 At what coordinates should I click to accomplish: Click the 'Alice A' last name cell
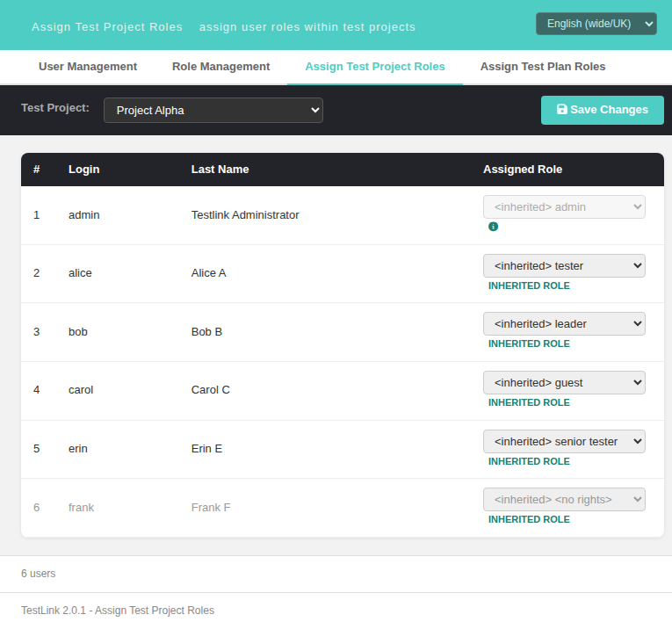click(x=208, y=273)
